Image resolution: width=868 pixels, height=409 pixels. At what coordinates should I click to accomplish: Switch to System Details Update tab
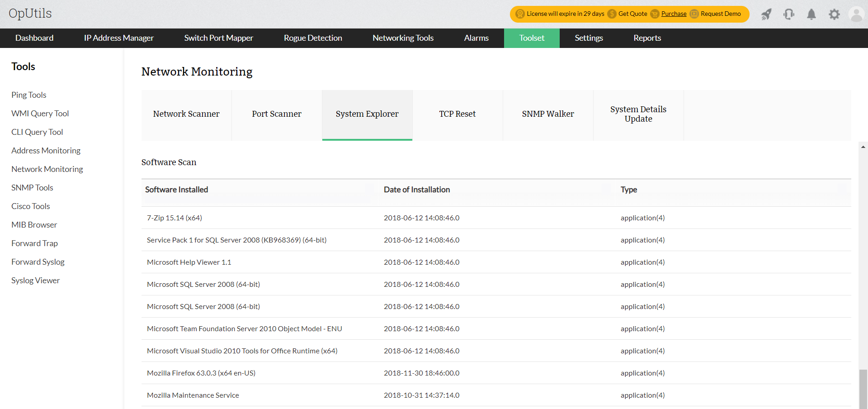point(638,115)
